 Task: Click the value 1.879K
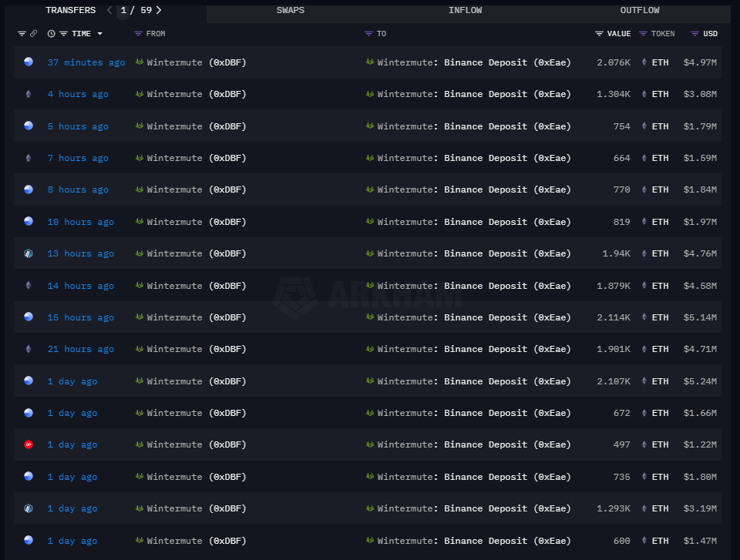[613, 286]
